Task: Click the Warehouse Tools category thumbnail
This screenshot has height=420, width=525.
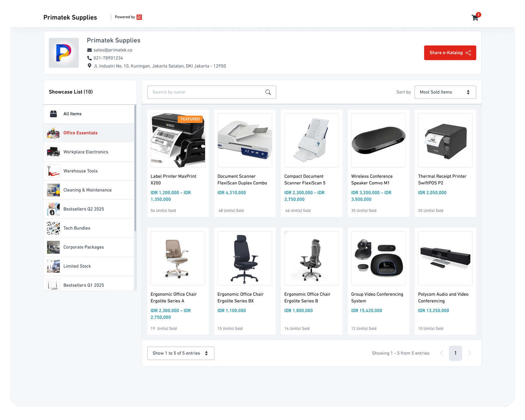Action: [53, 171]
